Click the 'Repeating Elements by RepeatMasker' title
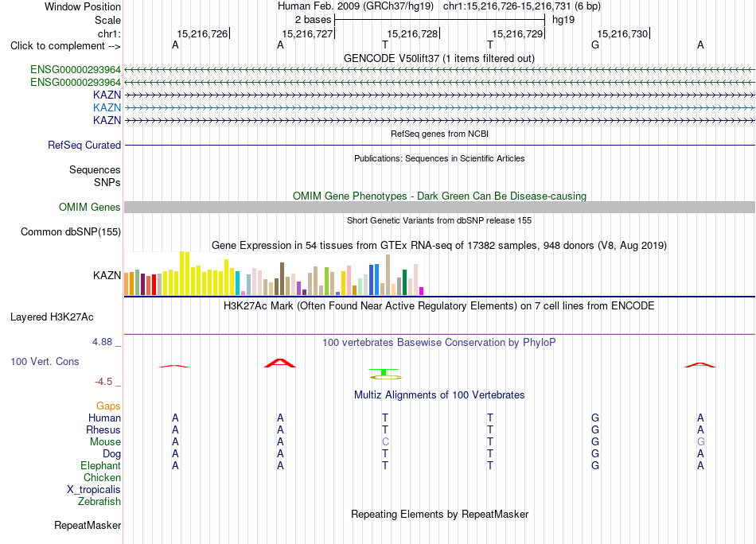The image size is (756, 544). [440, 514]
